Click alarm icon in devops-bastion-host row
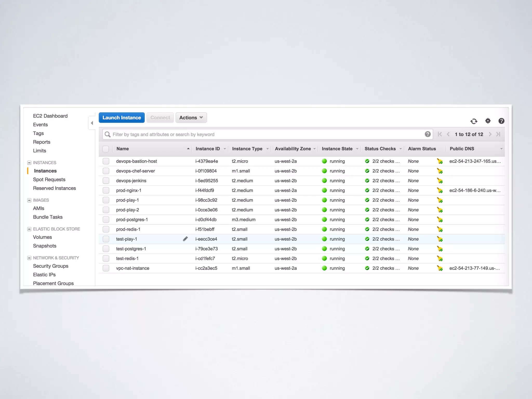The height and width of the screenshot is (399, 532). coord(440,161)
